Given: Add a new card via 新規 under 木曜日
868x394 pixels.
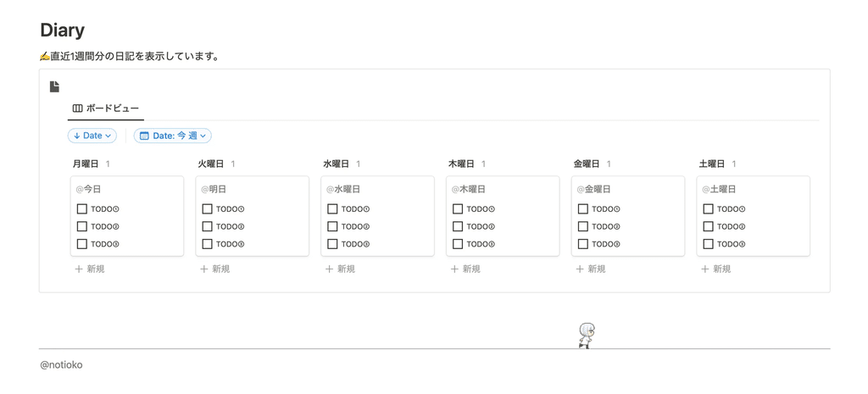Looking at the screenshot, I should (465, 269).
